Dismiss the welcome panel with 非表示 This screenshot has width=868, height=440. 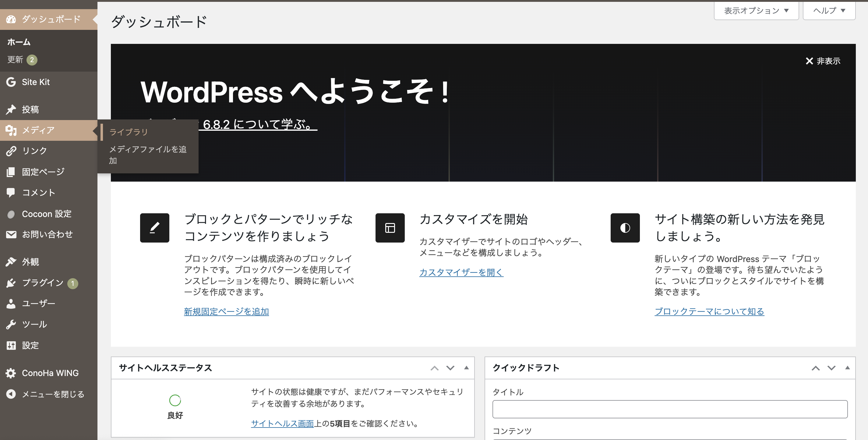pyautogui.click(x=823, y=61)
